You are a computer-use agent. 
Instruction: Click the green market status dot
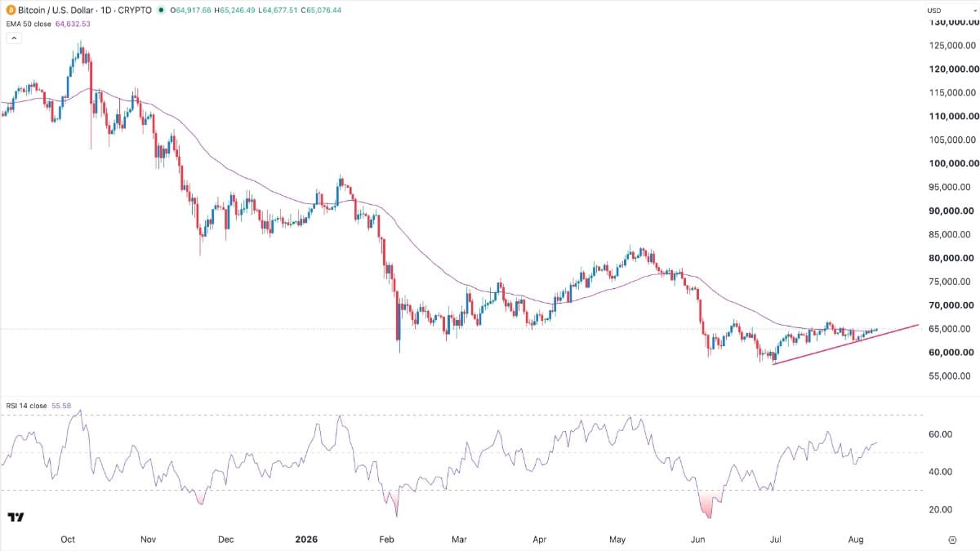[x=161, y=11]
